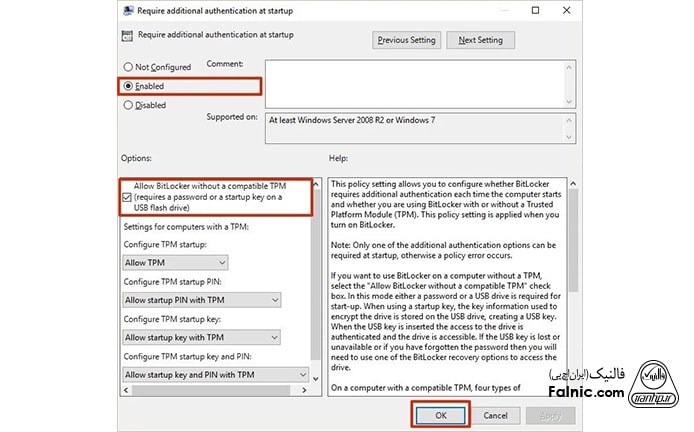694x432 pixels.
Task: Go to Previous Setting
Action: [406, 40]
